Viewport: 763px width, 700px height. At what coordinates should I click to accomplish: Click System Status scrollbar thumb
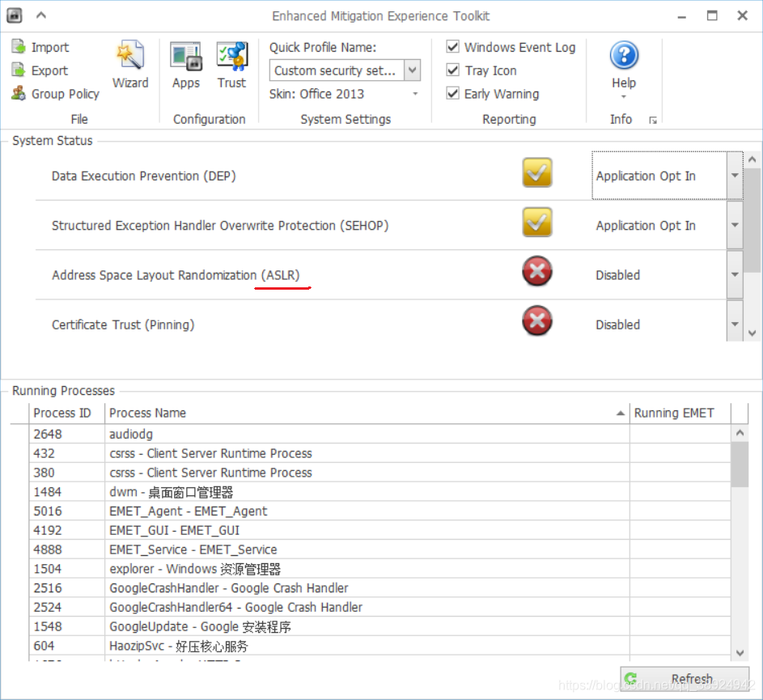tap(752, 220)
